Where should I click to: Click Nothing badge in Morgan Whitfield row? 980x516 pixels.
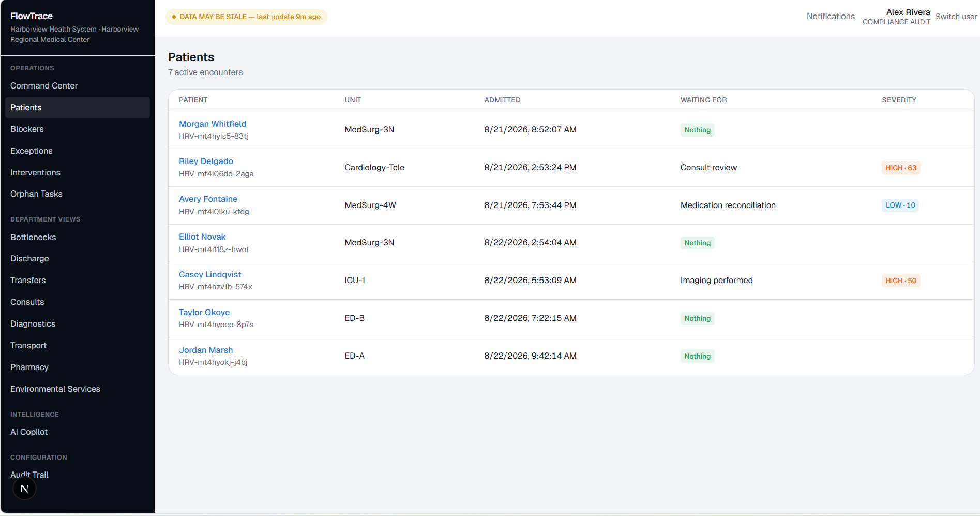pos(697,130)
